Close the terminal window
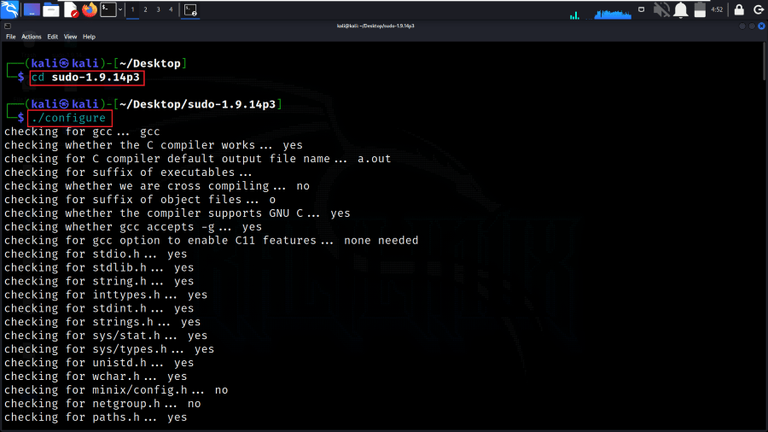 (x=762, y=26)
